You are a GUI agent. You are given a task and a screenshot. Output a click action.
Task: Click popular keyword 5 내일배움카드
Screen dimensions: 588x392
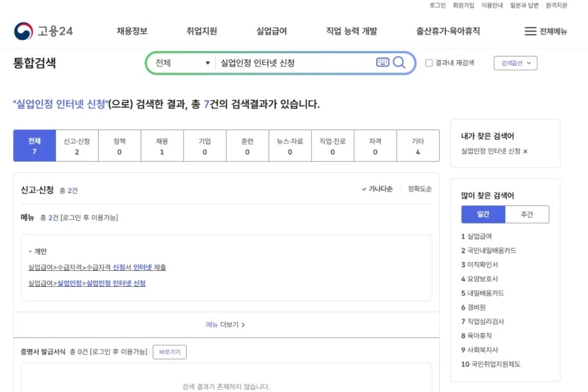482,293
